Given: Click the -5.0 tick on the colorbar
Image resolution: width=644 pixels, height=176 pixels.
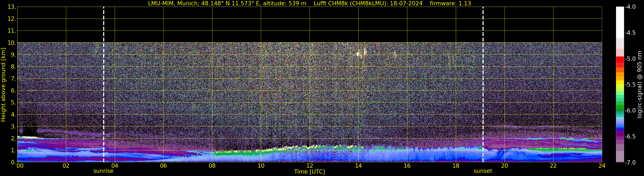Looking at the screenshot, I should (630, 59).
